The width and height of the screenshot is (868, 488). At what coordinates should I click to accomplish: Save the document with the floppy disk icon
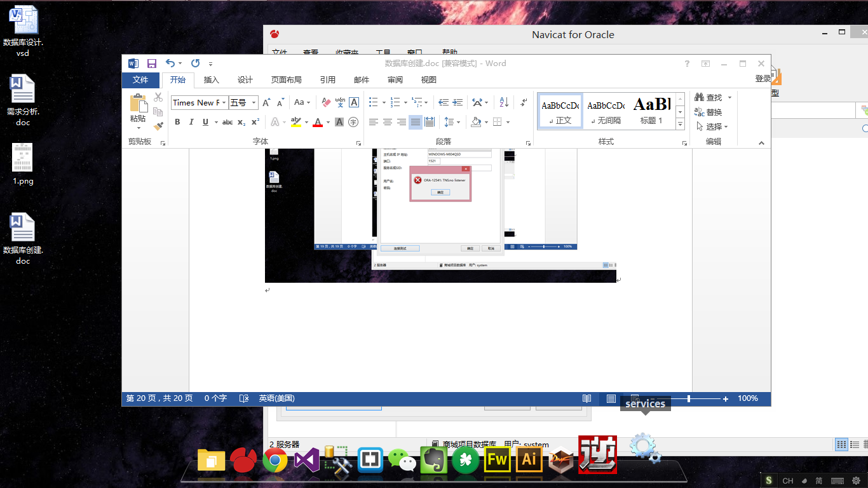point(152,64)
